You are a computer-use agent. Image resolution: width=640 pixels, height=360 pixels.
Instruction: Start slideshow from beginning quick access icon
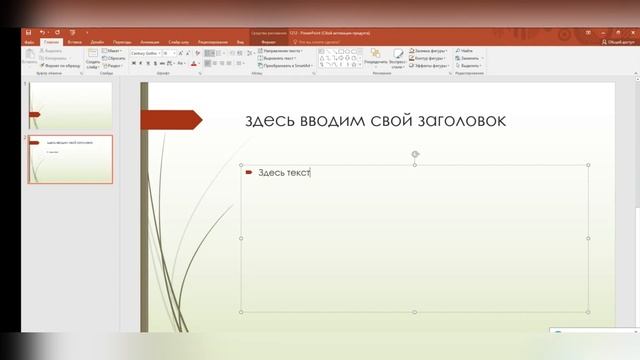click(x=72, y=33)
